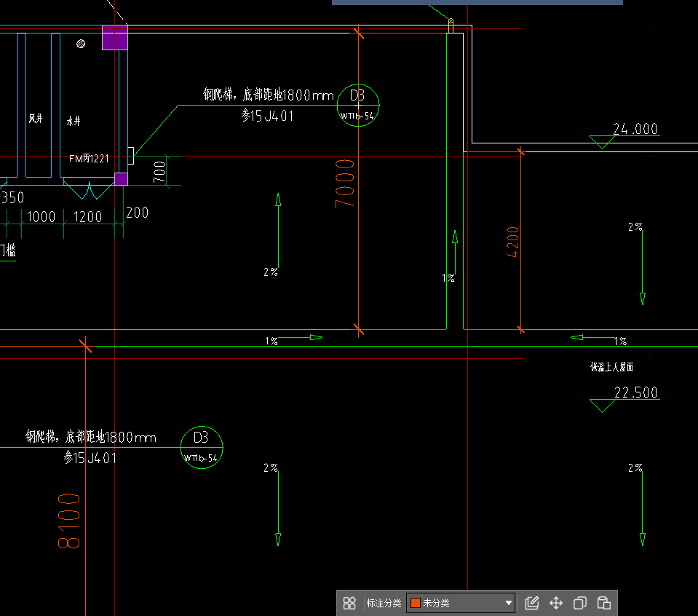The width and height of the screenshot is (698, 616).
Task: Select the 700 vertical dimension text
Action: 159,172
